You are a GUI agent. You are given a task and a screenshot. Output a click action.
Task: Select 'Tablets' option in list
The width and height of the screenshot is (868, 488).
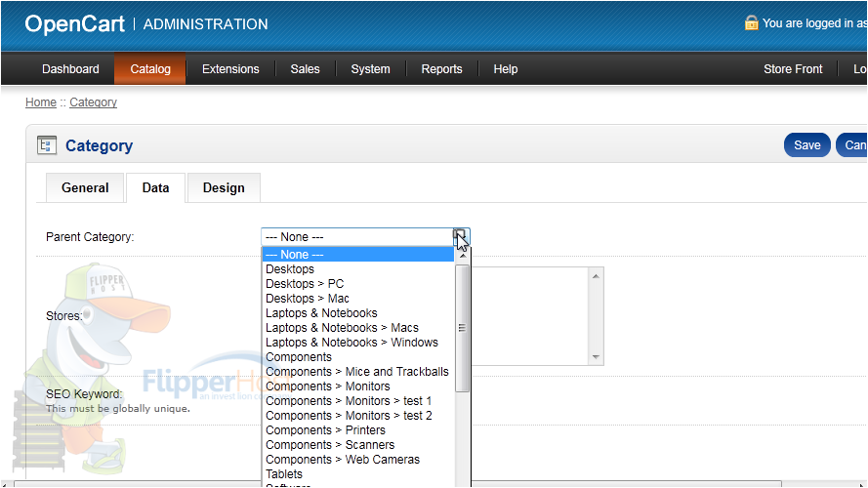[x=357, y=474]
